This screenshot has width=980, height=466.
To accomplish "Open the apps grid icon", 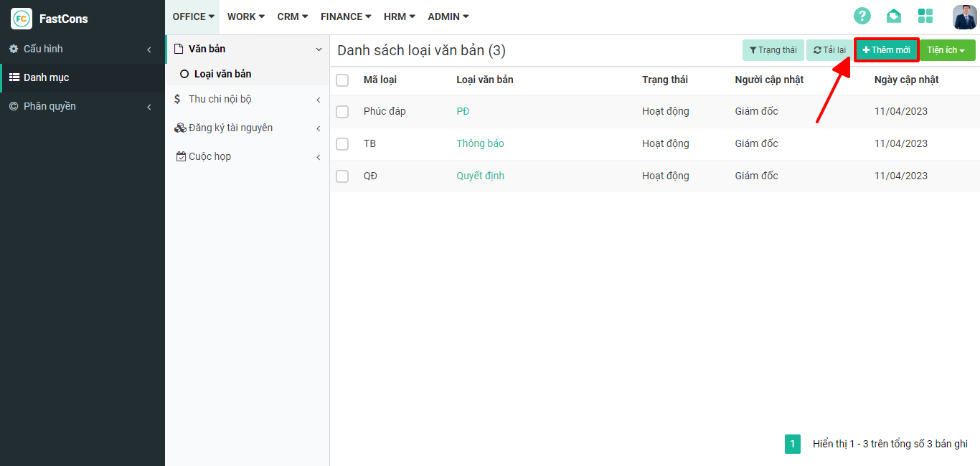I will [x=925, y=16].
